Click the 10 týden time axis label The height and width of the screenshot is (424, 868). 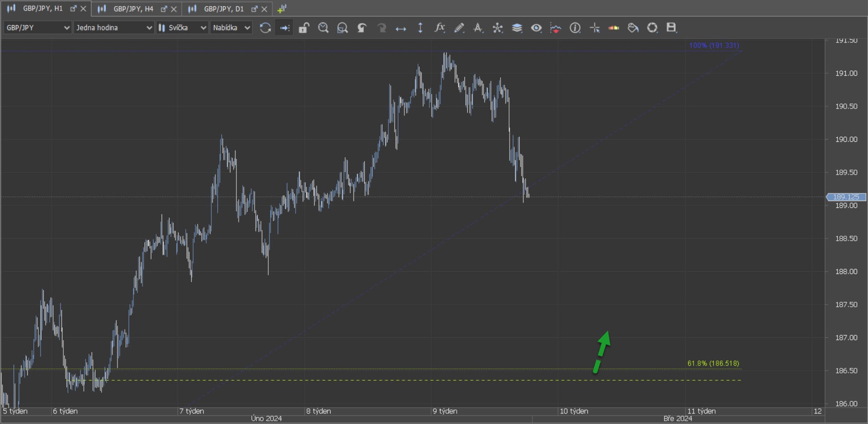[574, 411]
